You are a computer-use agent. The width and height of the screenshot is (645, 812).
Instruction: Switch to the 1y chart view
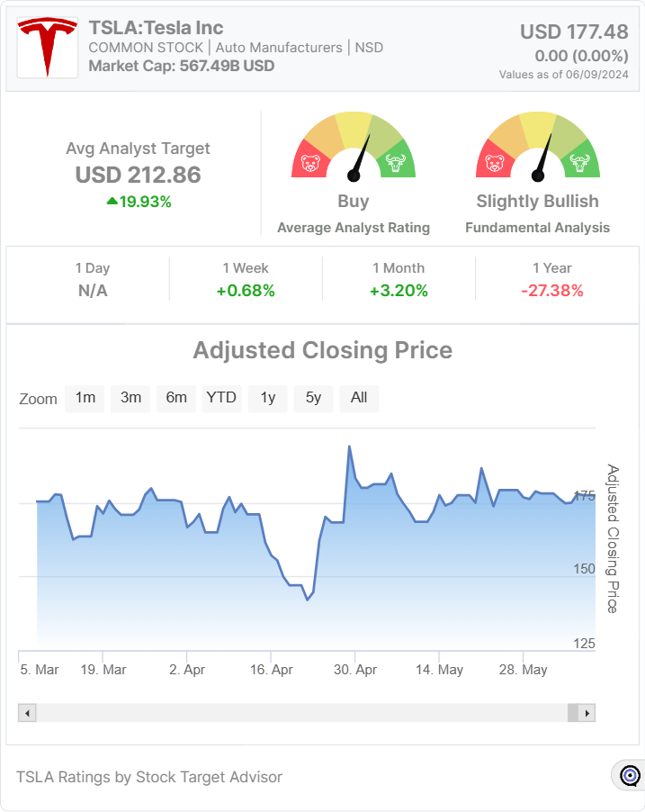click(x=267, y=398)
